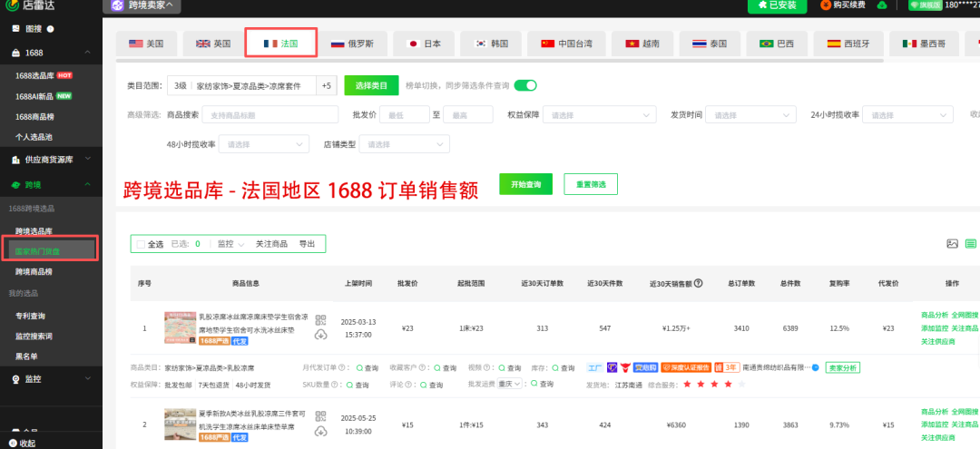Screen dimensions: 980x449
Task: Switch to image grid view icon
Action: 953,243
